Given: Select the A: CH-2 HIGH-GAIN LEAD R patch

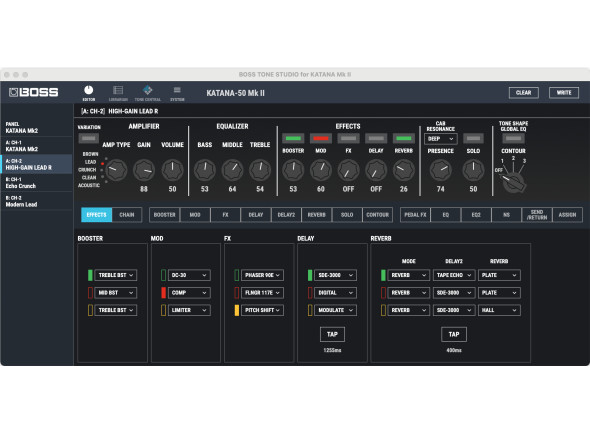Looking at the screenshot, I should [x=36, y=164].
